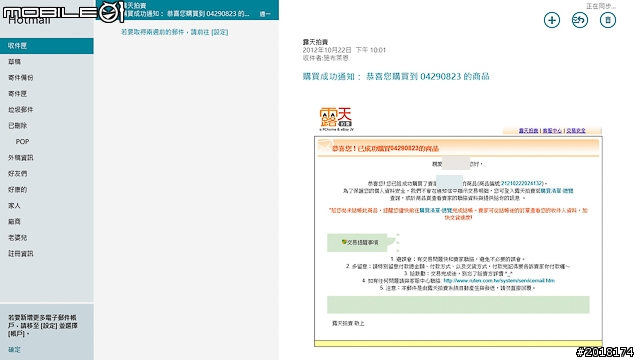Click the subject 購買成功通知 heading
The image size is (640, 360).
click(396, 76)
